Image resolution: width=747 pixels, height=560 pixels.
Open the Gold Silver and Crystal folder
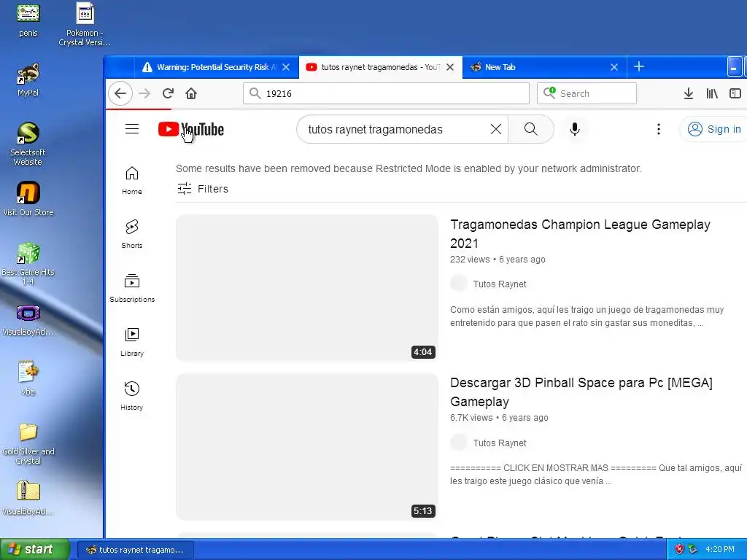tap(28, 444)
